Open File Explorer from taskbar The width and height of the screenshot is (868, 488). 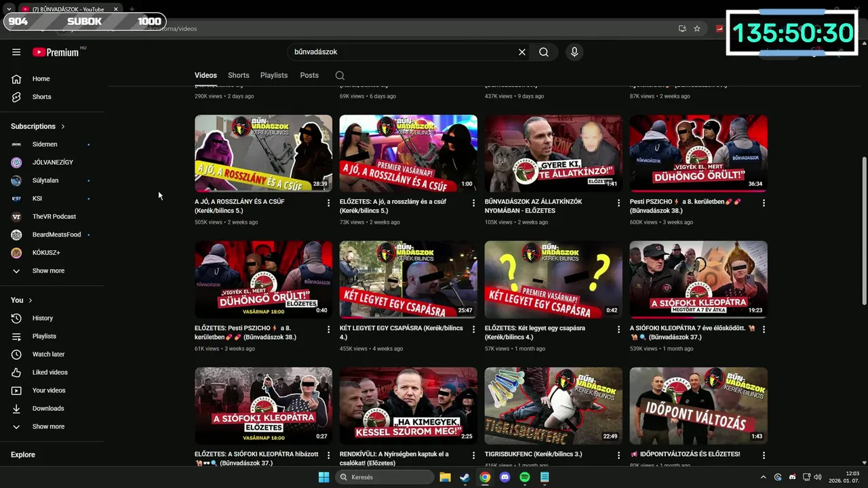pyautogui.click(x=445, y=477)
